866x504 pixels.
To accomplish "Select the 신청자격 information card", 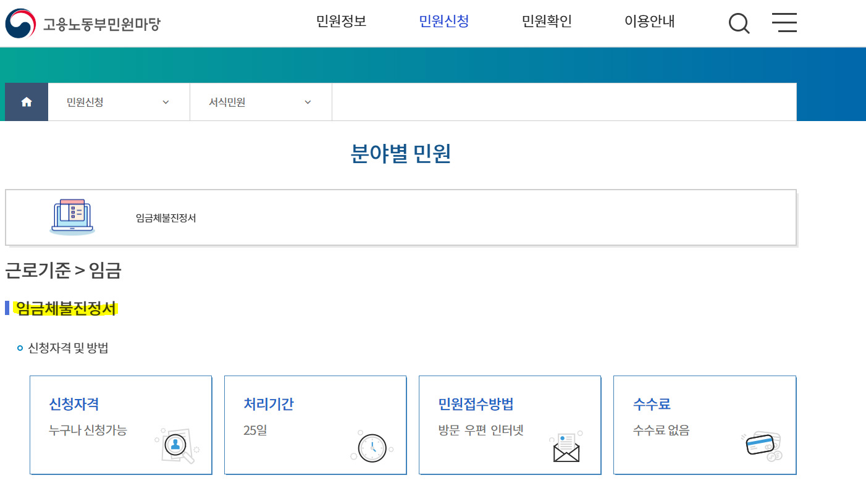I will click(121, 424).
